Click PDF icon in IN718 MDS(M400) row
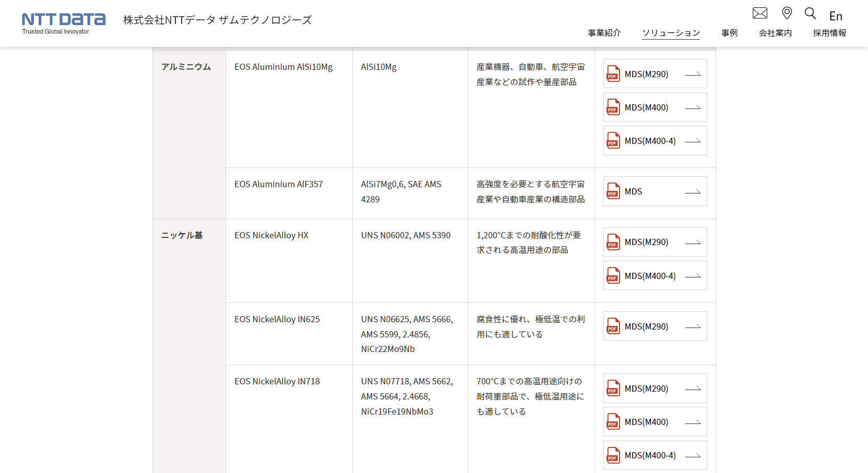 (x=613, y=421)
